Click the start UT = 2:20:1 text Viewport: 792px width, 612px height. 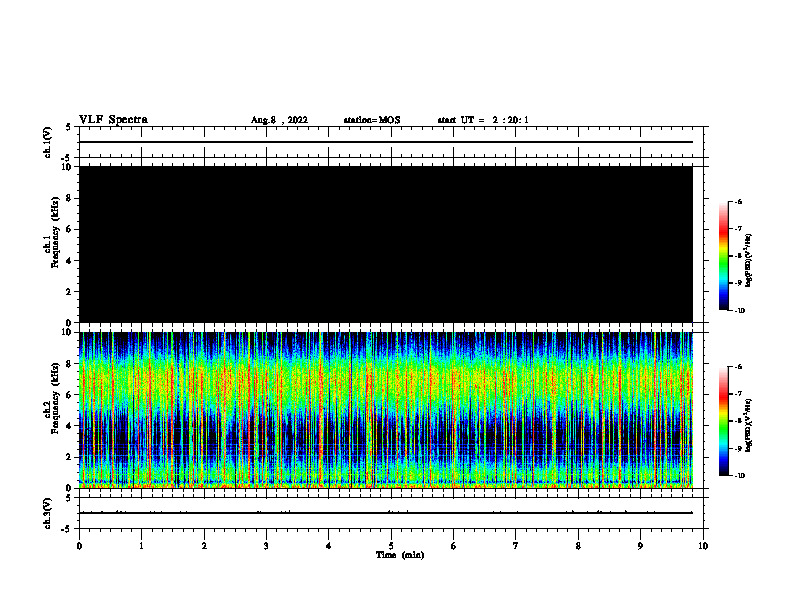pos(483,120)
